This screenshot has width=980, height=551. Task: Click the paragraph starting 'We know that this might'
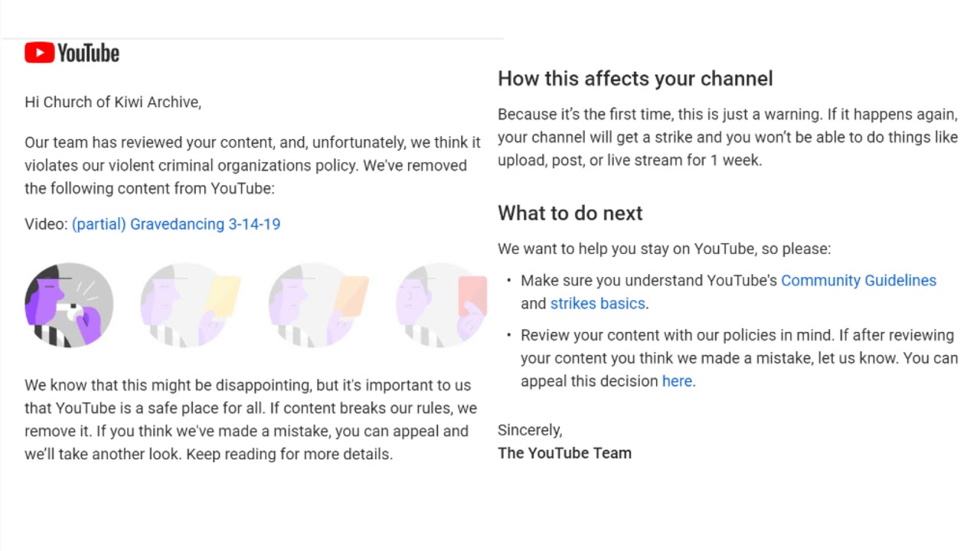point(250,419)
